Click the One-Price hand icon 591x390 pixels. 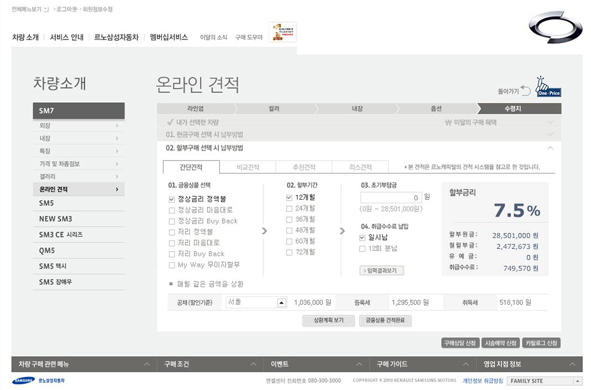click(x=548, y=86)
